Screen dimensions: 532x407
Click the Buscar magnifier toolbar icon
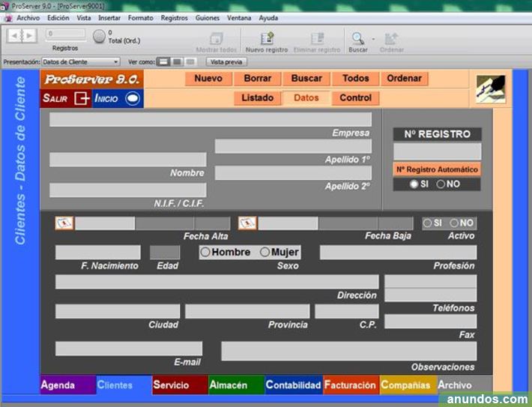tap(358, 38)
